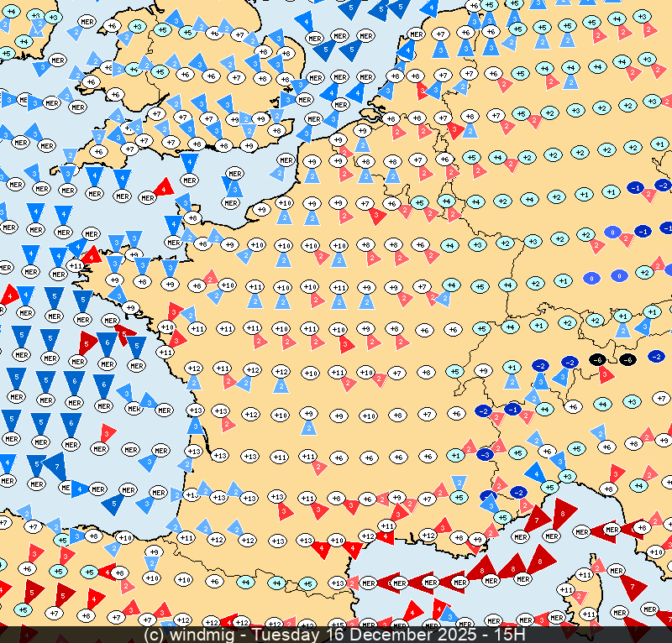Click the blue 3 arrow in the Mediterranean
672x643 pixels.
[x=448, y=614]
